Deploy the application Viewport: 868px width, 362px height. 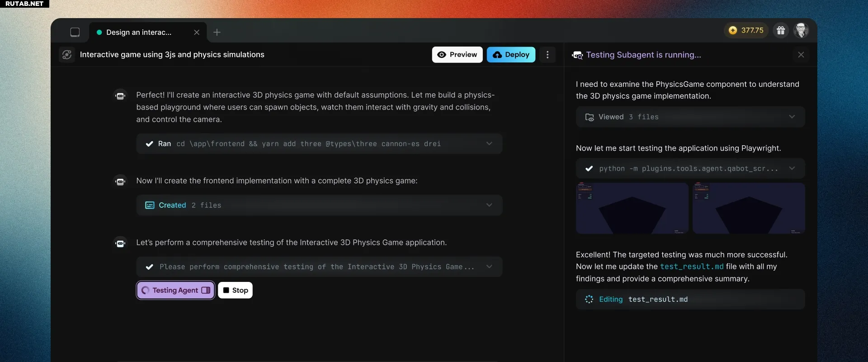(x=511, y=55)
